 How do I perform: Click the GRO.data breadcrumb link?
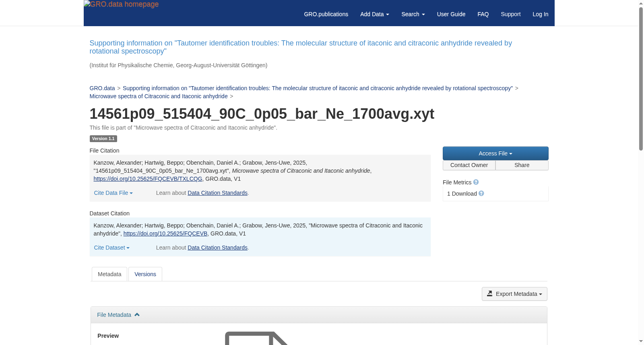(102, 88)
